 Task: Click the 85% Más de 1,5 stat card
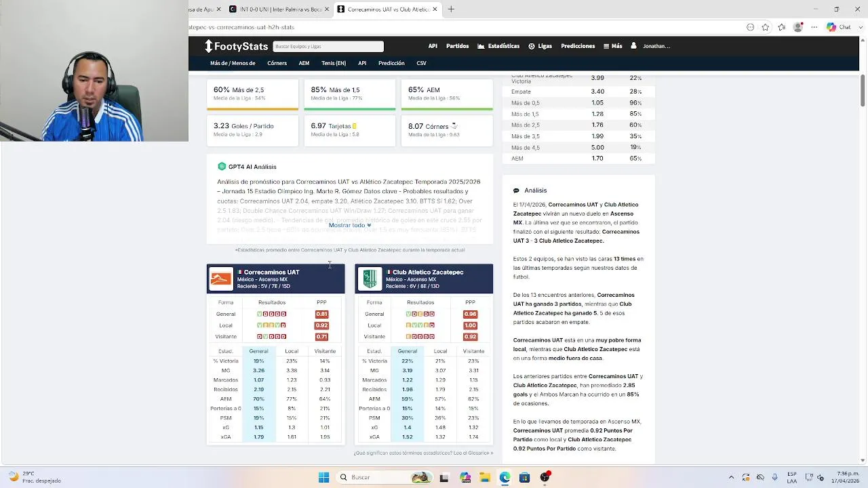coord(350,94)
